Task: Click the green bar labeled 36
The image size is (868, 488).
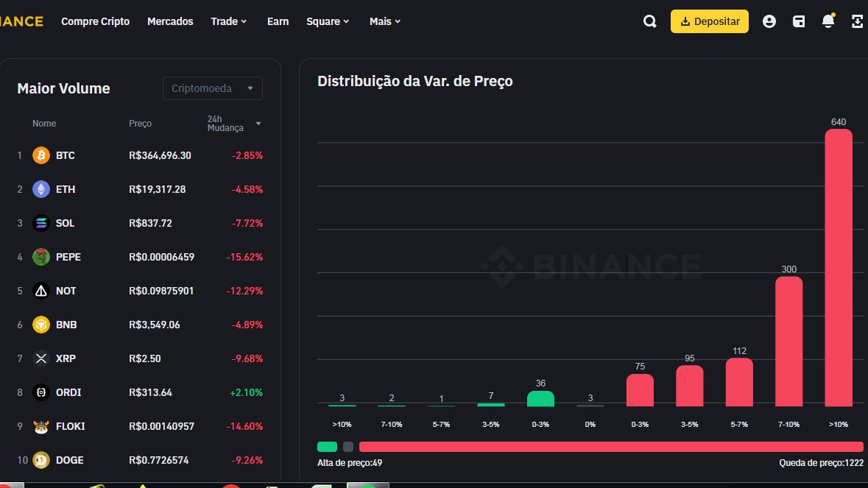Action: (x=541, y=399)
